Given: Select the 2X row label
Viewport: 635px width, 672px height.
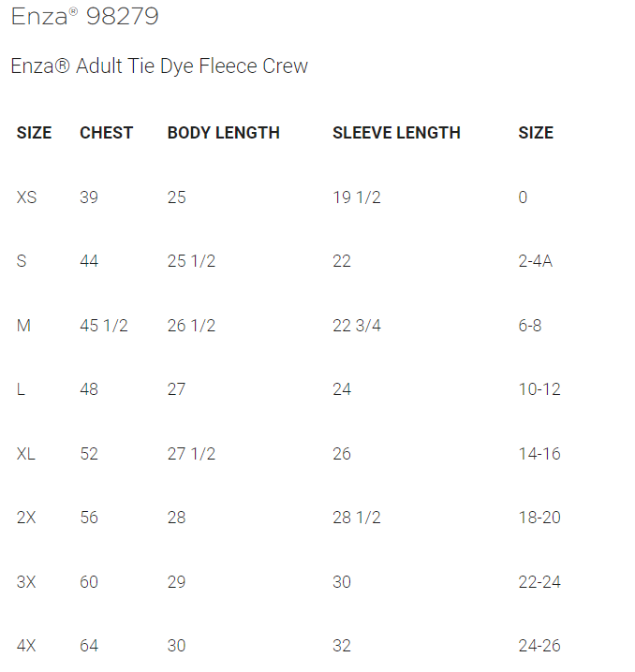Looking at the screenshot, I should tap(26, 518).
